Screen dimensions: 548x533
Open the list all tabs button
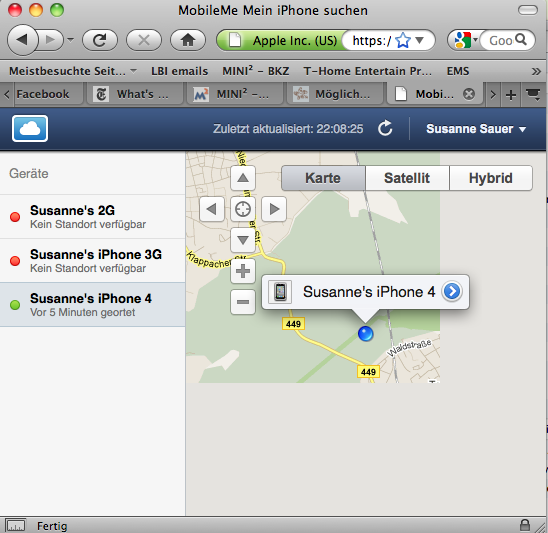point(534,94)
